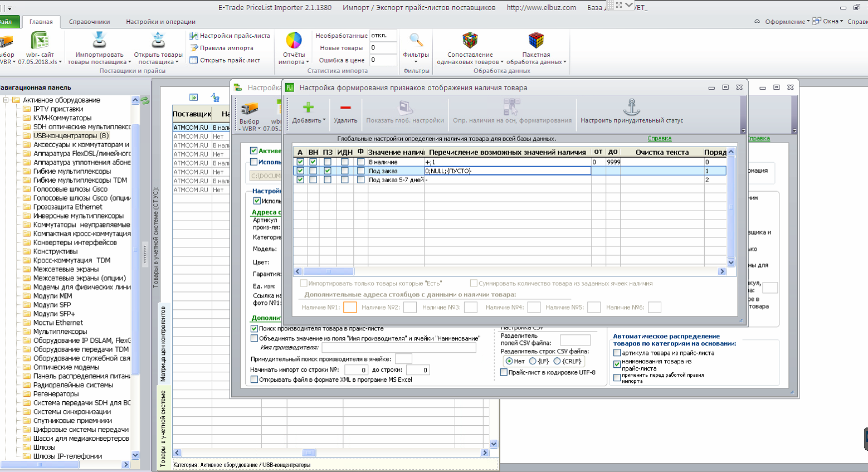
Task: Uncheck column A for row В наличие
Action: [300, 162]
